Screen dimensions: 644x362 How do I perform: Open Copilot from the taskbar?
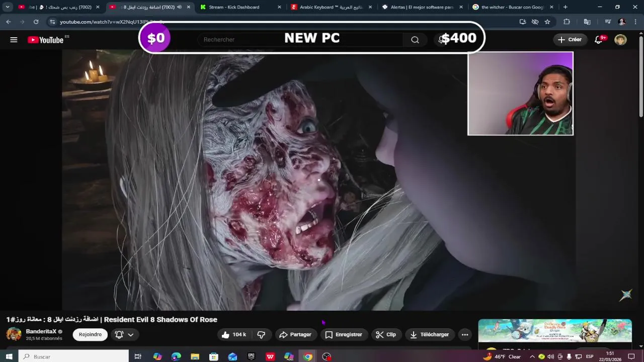[x=157, y=356]
